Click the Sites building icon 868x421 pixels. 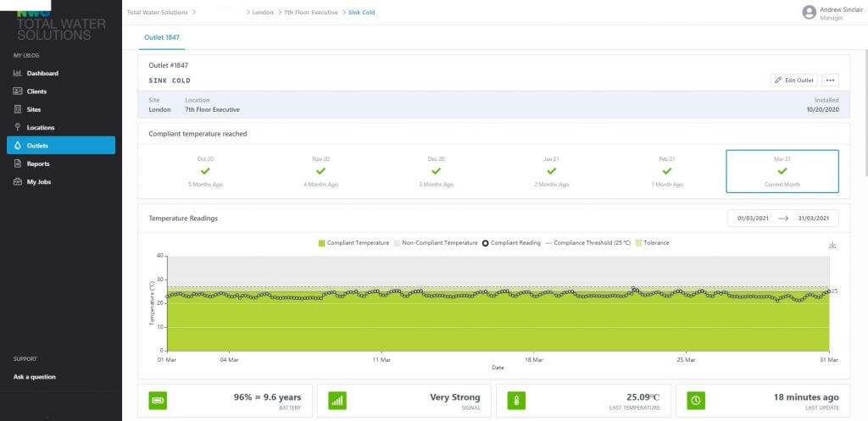17,109
